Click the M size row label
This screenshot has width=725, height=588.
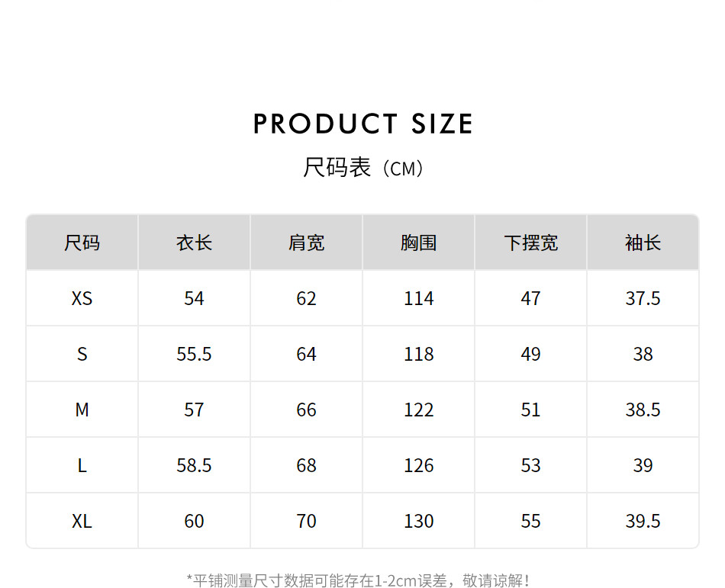pos(82,410)
